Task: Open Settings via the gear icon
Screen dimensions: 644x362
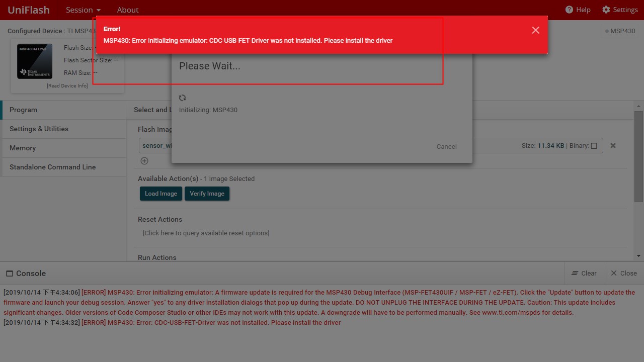Action: click(x=606, y=10)
